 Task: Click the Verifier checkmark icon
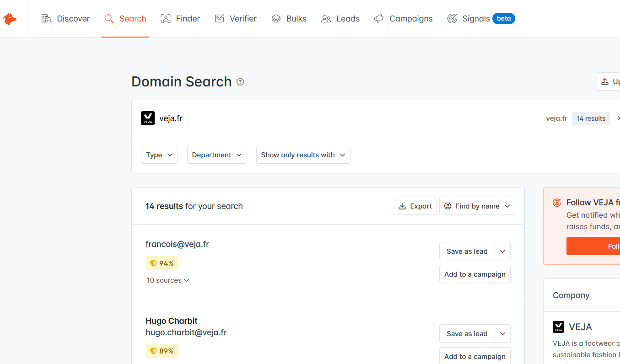coord(220,19)
